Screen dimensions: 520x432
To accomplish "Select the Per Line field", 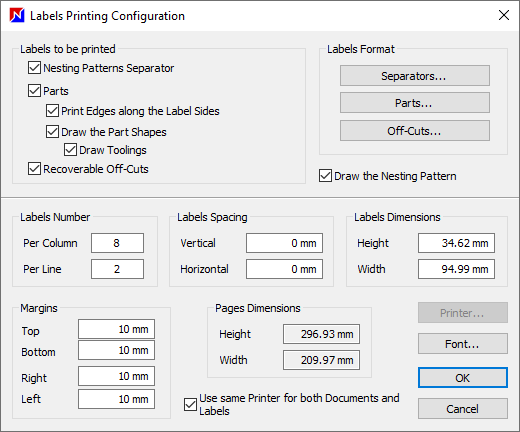I will pyautogui.click(x=117, y=269).
